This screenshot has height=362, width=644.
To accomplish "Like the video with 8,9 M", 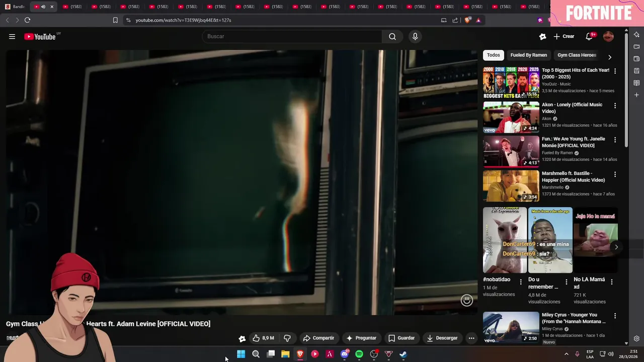I will click(263, 338).
